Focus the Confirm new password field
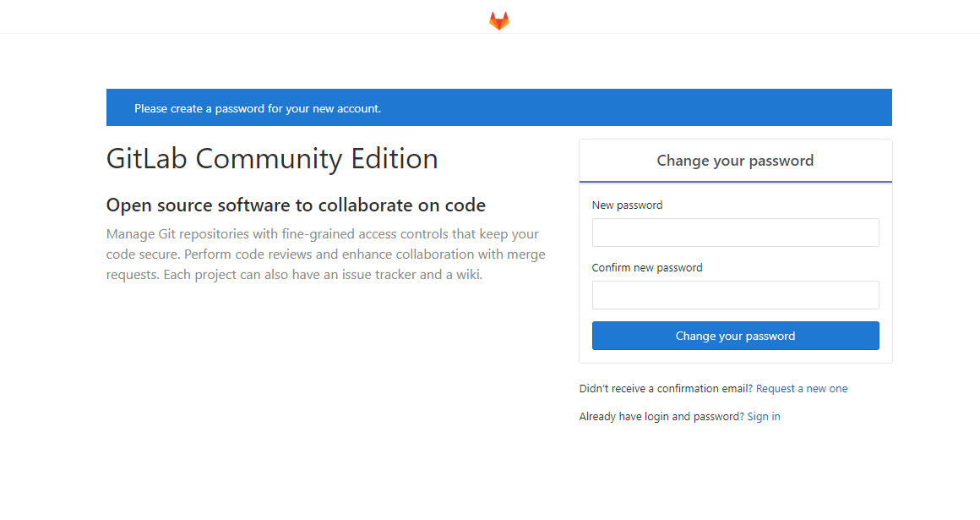The width and height of the screenshot is (980, 520). click(x=735, y=295)
